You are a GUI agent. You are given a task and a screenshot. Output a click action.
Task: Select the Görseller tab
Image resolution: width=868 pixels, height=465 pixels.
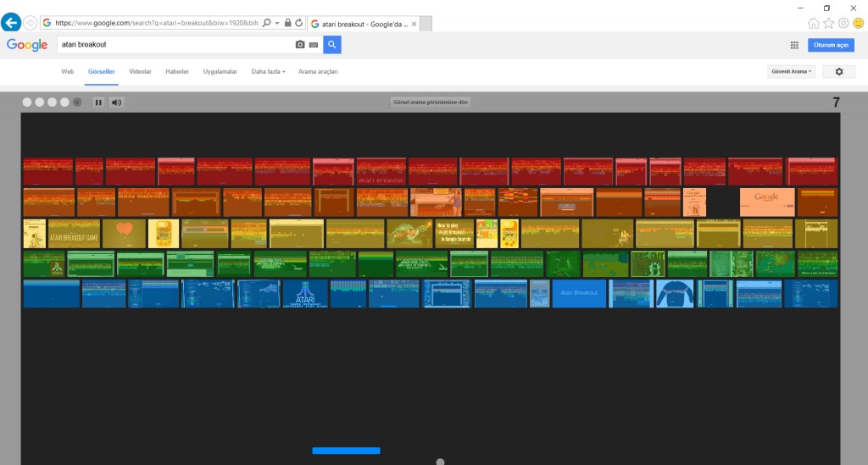(x=102, y=71)
